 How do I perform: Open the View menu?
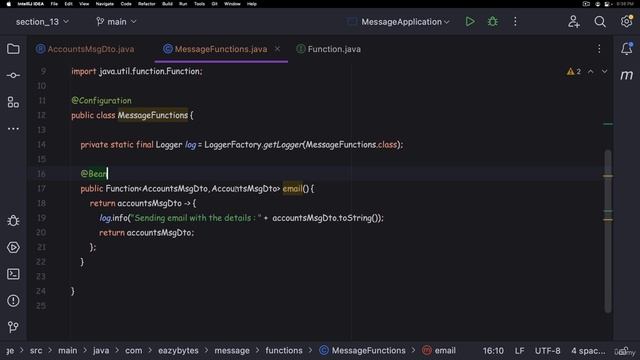[84, 4]
